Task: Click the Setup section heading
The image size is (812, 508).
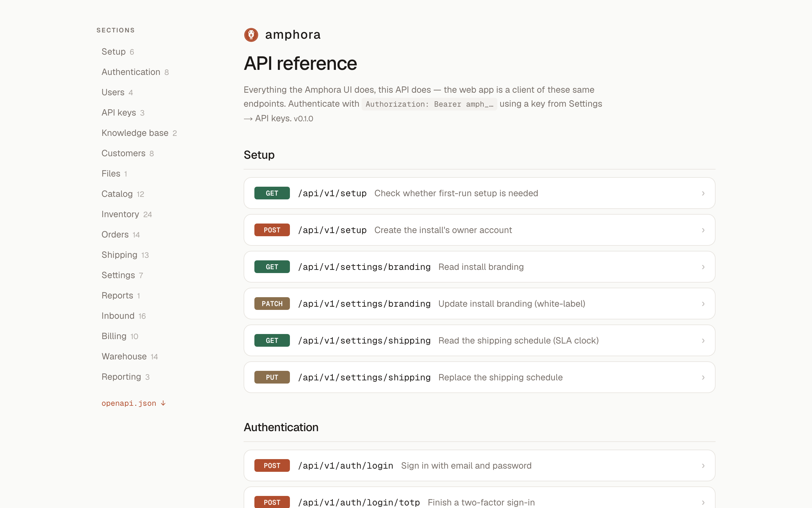Action: point(259,155)
